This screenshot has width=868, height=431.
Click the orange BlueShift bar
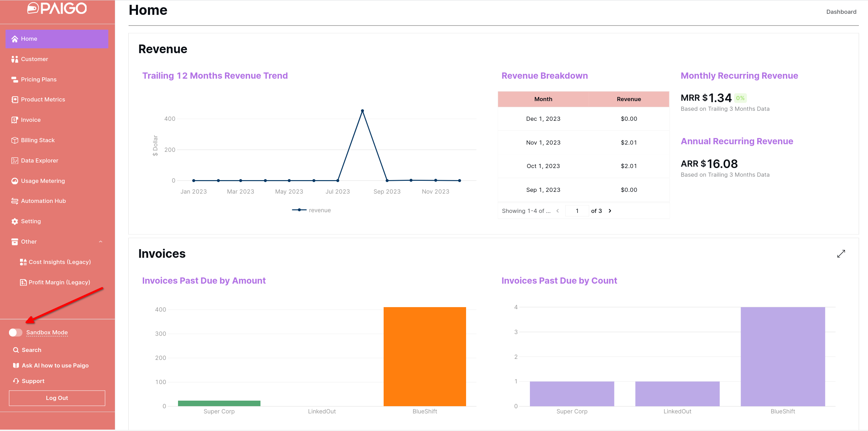pyautogui.click(x=424, y=356)
